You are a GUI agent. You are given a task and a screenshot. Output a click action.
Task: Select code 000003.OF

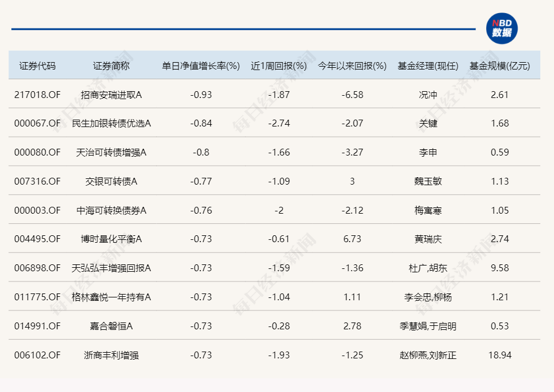click(x=38, y=210)
